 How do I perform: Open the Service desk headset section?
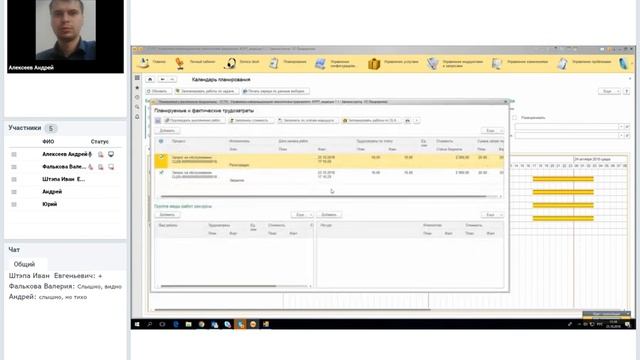[230, 63]
